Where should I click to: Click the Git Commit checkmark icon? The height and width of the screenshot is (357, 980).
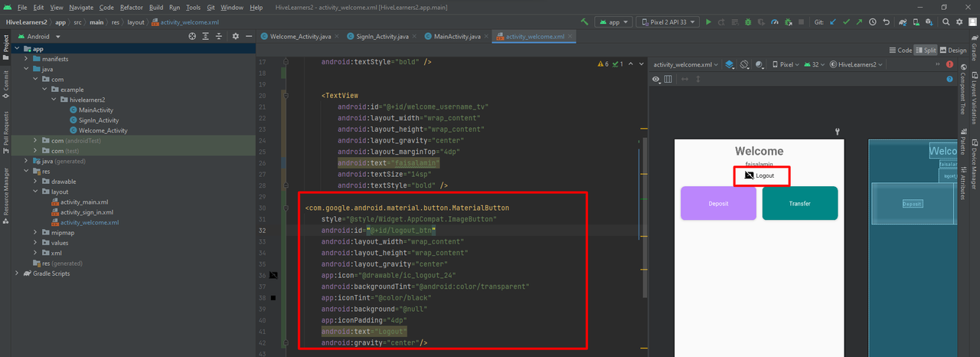click(845, 22)
